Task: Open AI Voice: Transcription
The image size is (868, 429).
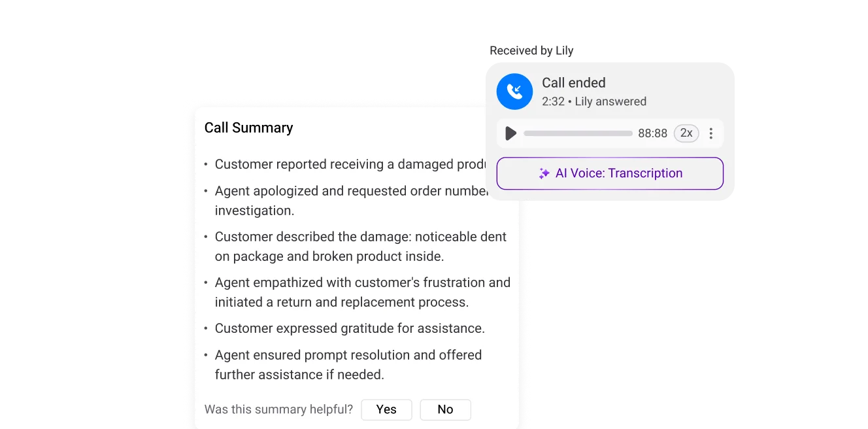Action: coord(610,173)
